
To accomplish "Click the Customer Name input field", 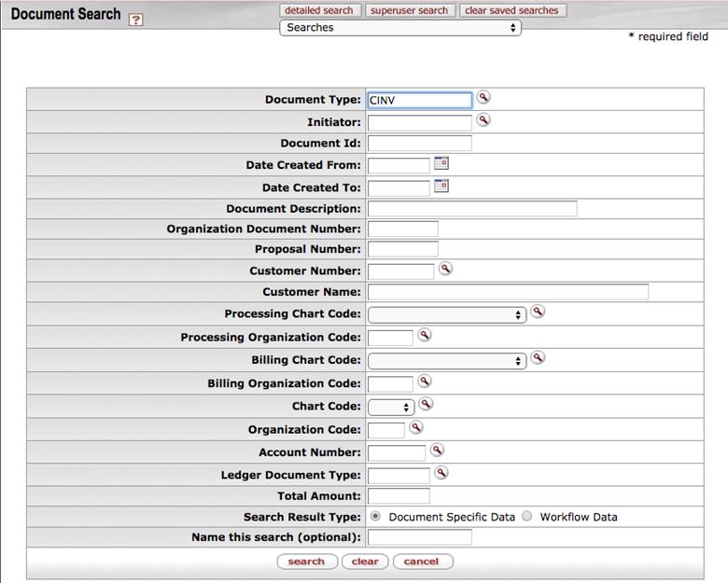I will (508, 292).
